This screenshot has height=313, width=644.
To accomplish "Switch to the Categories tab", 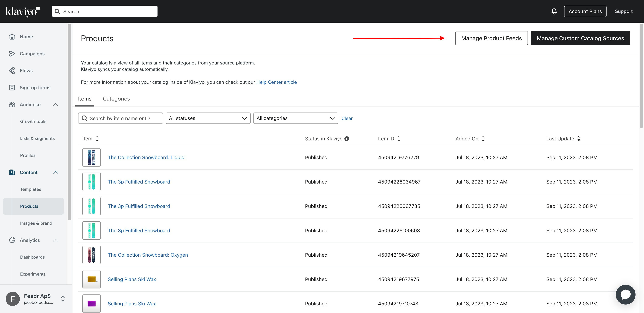I will point(116,98).
